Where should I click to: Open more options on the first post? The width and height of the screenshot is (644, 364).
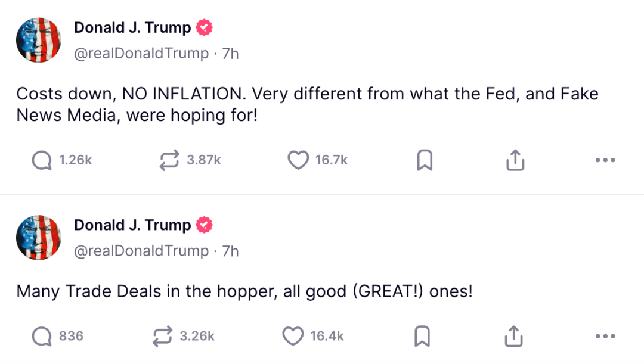pyautogui.click(x=605, y=160)
